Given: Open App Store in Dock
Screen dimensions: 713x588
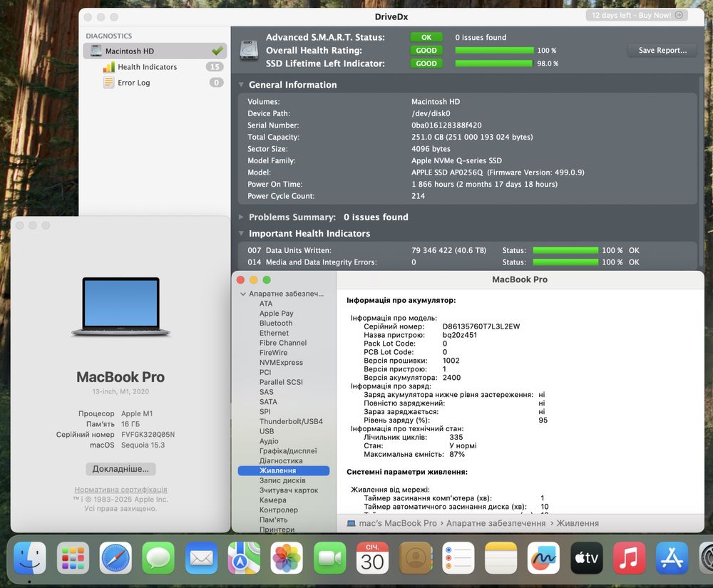Looking at the screenshot, I should pos(672,557).
